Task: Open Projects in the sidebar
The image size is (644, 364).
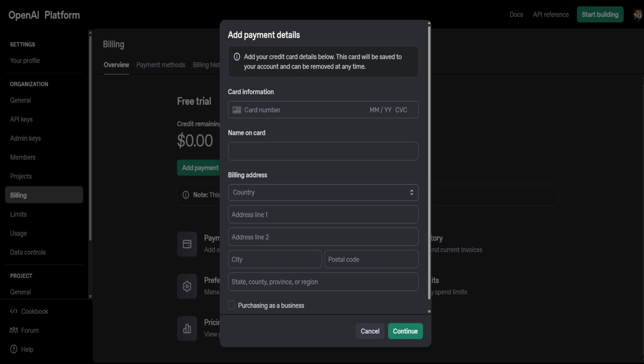Action: click(21, 176)
